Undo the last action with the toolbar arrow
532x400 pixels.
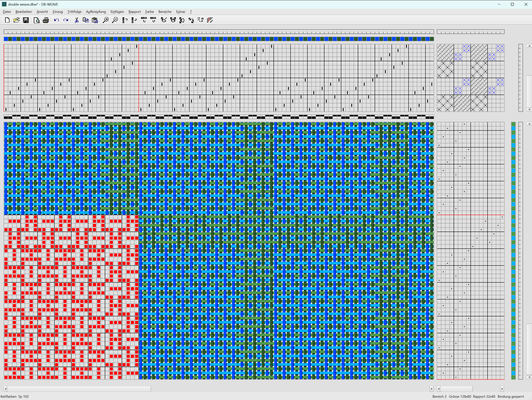coord(57,20)
